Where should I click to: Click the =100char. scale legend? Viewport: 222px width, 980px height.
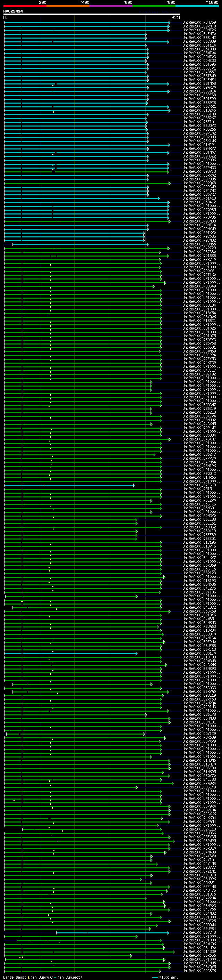(164, 977)
